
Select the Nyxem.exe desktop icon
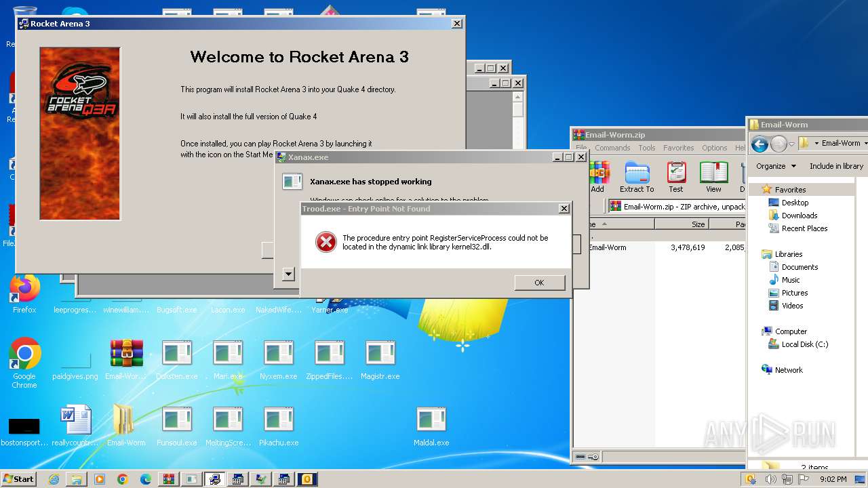pyautogui.click(x=278, y=360)
